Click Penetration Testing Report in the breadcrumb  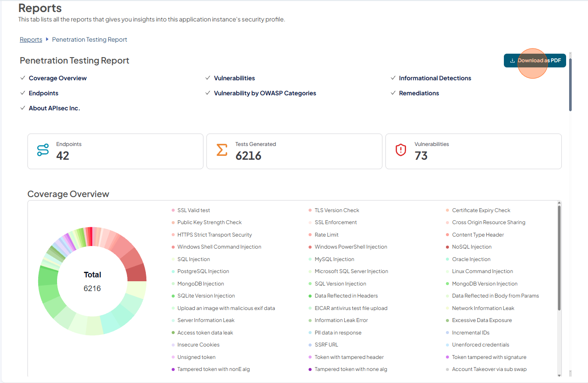point(90,40)
